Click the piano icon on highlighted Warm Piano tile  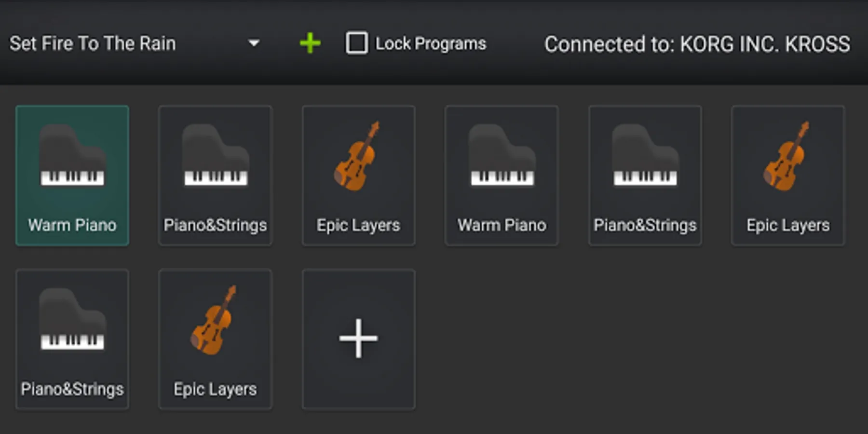point(72,155)
